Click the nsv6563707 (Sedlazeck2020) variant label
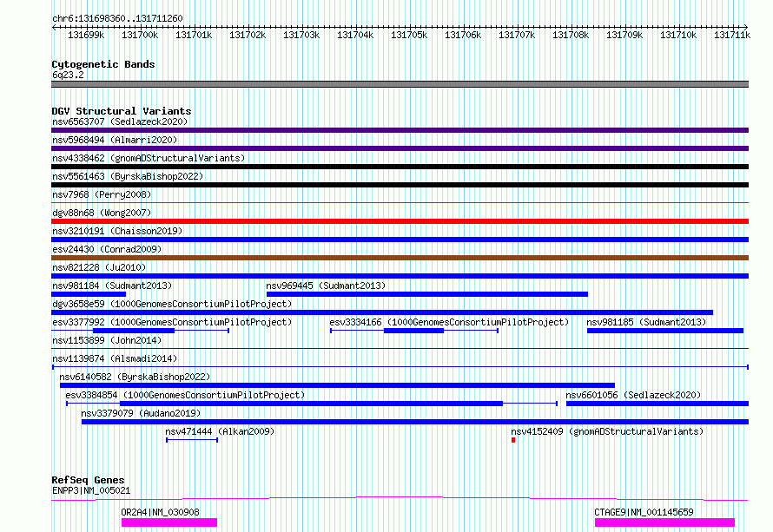 click(x=120, y=122)
